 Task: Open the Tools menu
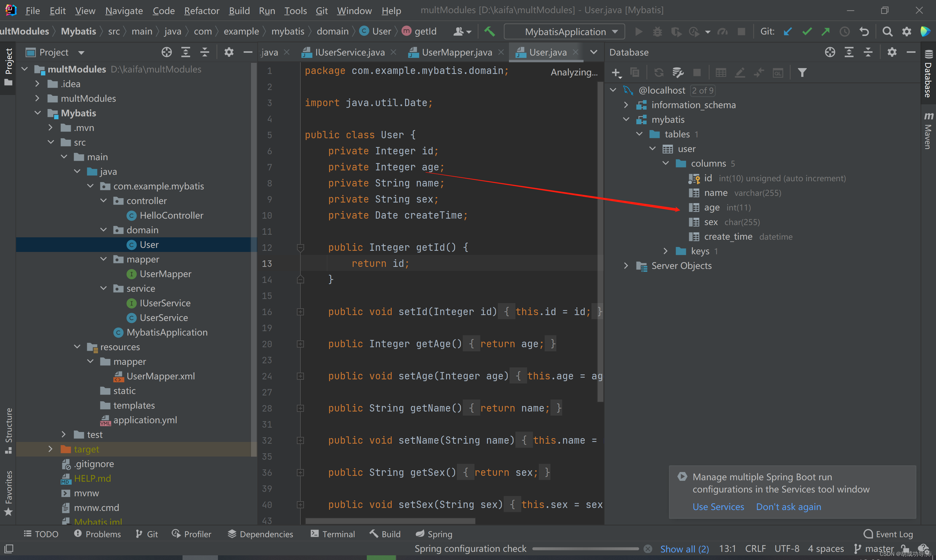coord(295,11)
